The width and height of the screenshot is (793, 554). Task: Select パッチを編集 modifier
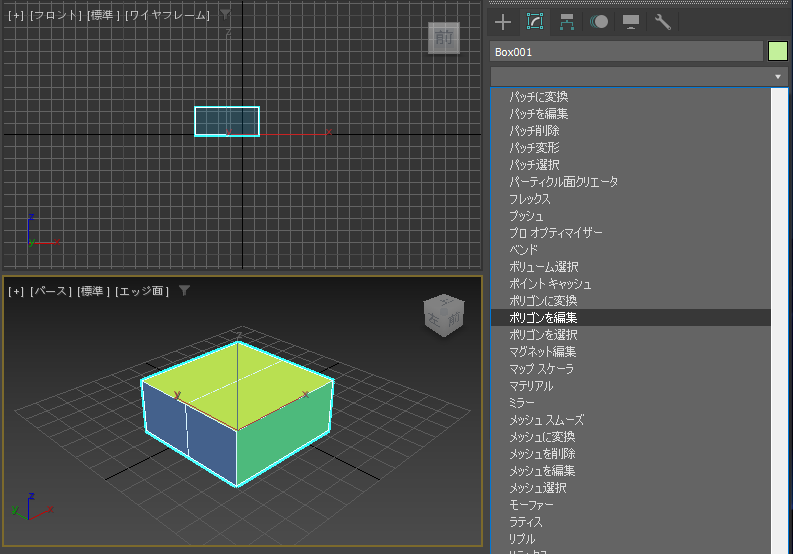pyautogui.click(x=631, y=114)
